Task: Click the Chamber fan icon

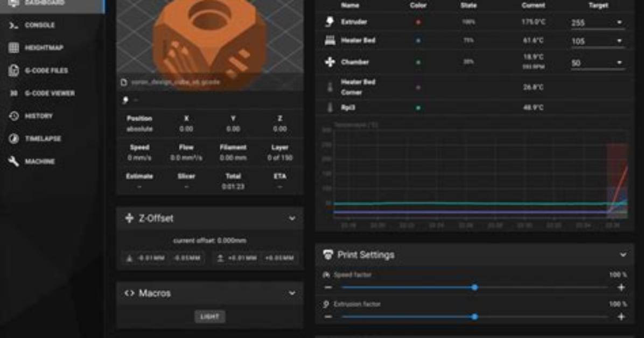Action: coord(330,62)
